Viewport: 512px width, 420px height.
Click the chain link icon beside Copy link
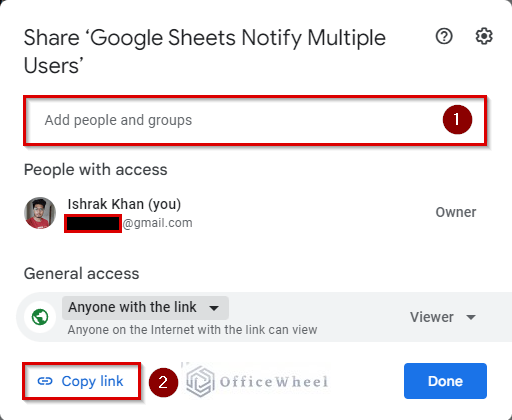pyautogui.click(x=45, y=381)
